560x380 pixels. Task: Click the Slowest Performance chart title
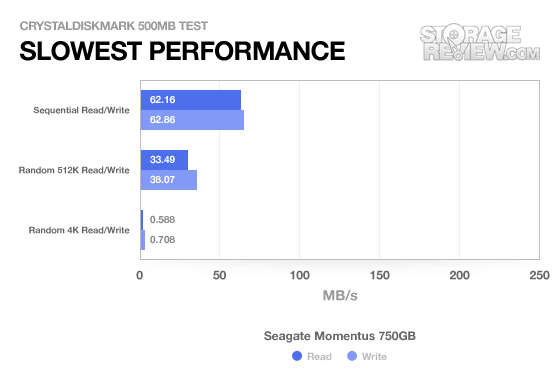pos(182,51)
